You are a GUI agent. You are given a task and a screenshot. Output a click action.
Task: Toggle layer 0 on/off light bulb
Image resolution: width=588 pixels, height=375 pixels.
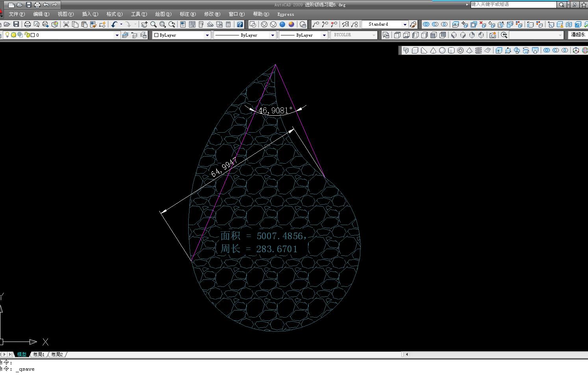[x=7, y=35]
